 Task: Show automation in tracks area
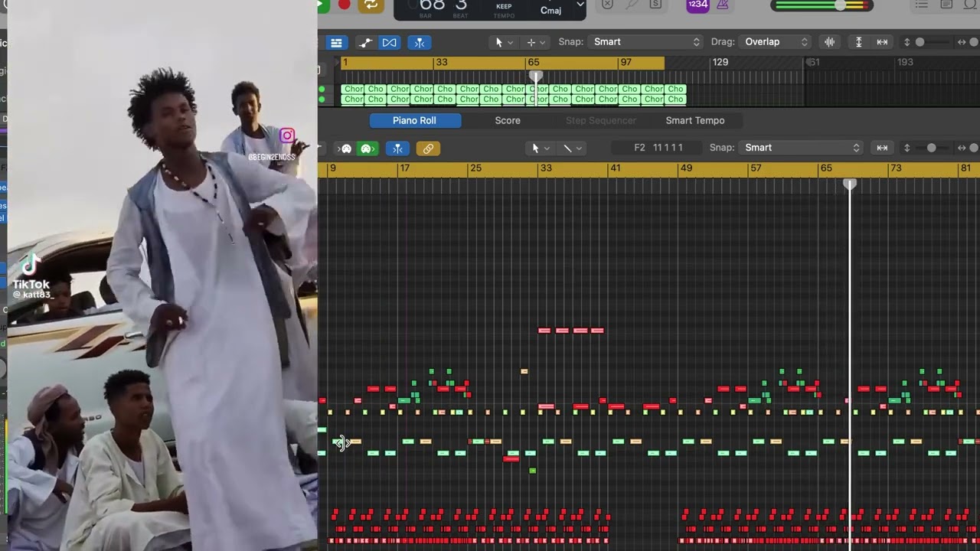point(365,42)
